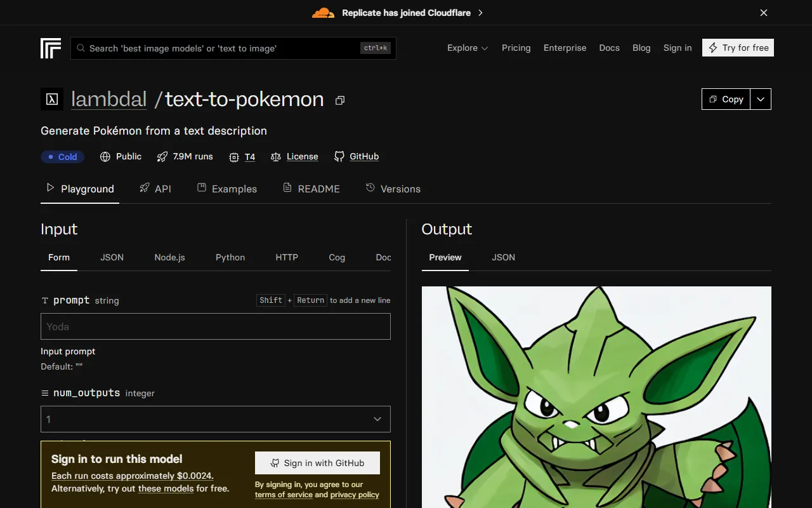Copy model name using the icon beside text-to-pokemon
The width and height of the screenshot is (812, 508).
[340, 100]
